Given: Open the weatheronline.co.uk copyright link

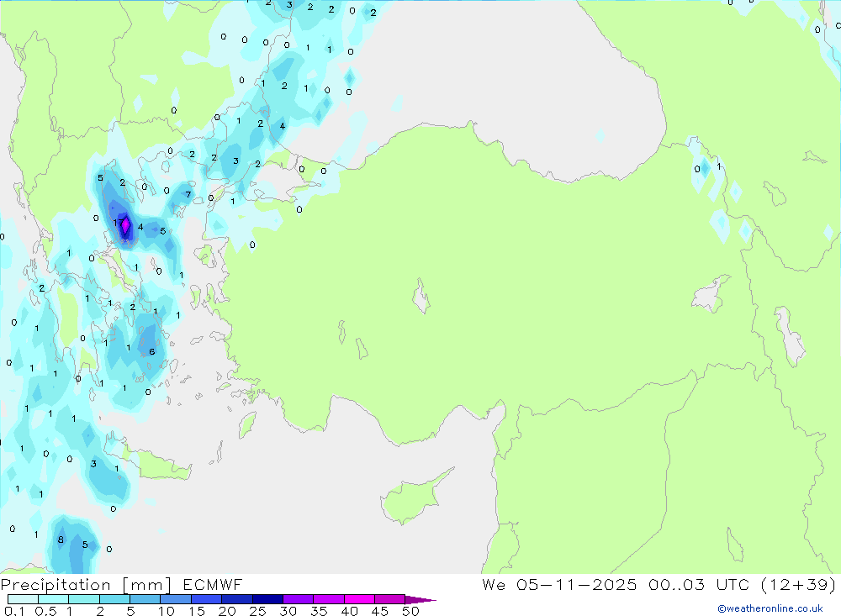Looking at the screenshot, I should pos(770,608).
